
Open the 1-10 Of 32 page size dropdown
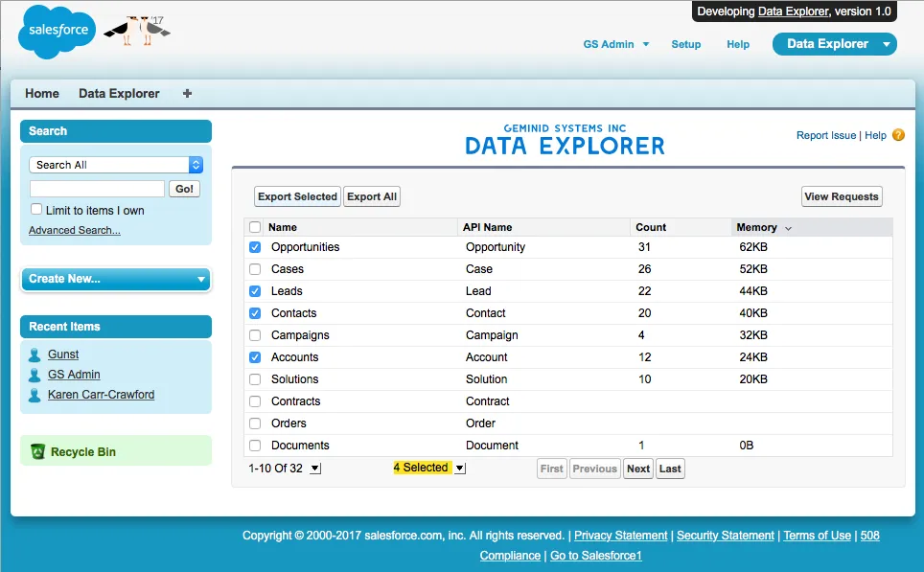[x=316, y=469]
